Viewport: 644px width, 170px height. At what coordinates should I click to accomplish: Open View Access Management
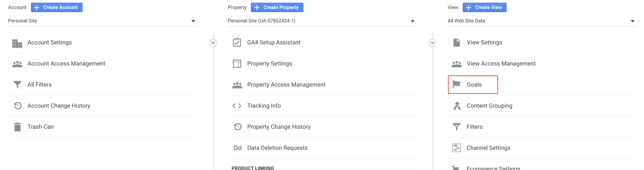pyautogui.click(x=501, y=63)
